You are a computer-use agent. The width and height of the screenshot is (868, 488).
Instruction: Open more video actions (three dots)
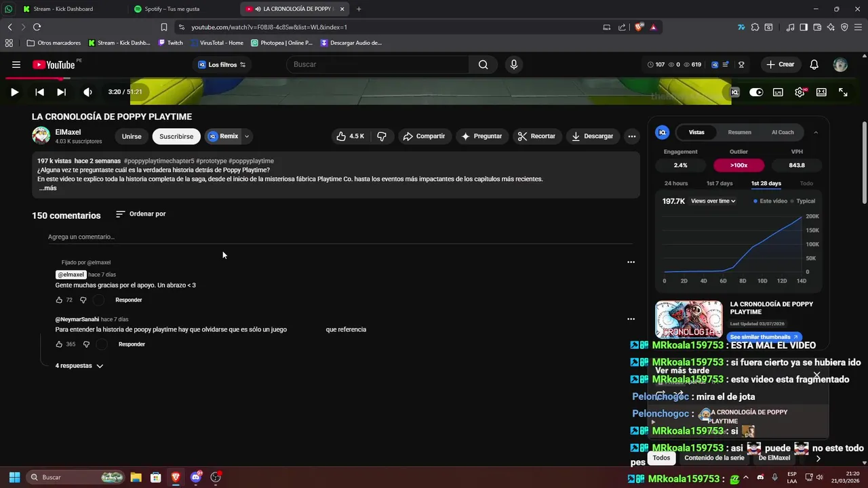coord(632,136)
